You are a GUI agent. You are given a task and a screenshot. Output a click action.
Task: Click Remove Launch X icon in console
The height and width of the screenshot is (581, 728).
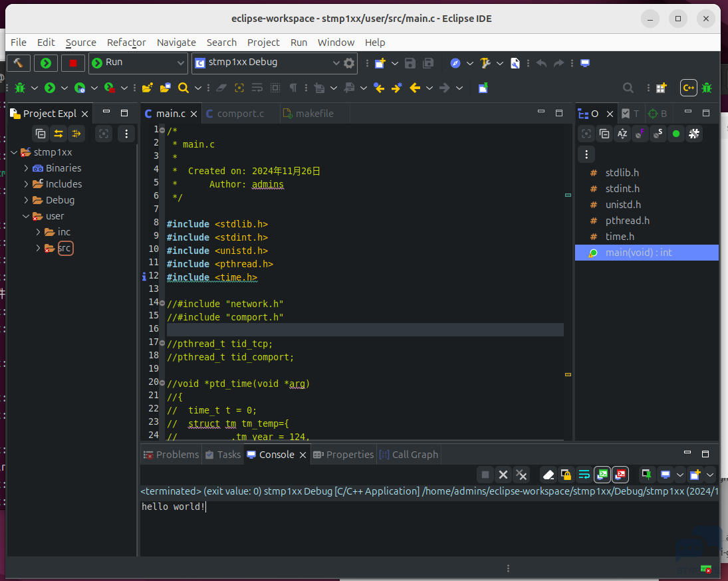(x=503, y=475)
